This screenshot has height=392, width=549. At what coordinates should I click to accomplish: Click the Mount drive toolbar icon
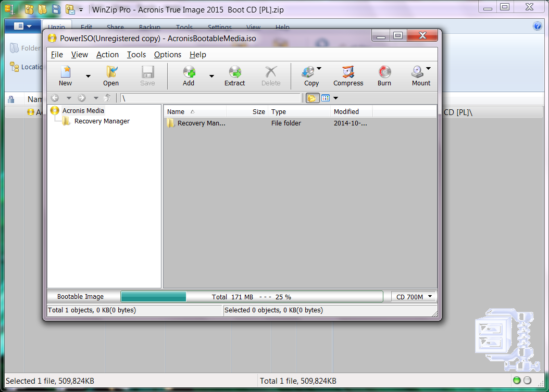pyautogui.click(x=418, y=72)
